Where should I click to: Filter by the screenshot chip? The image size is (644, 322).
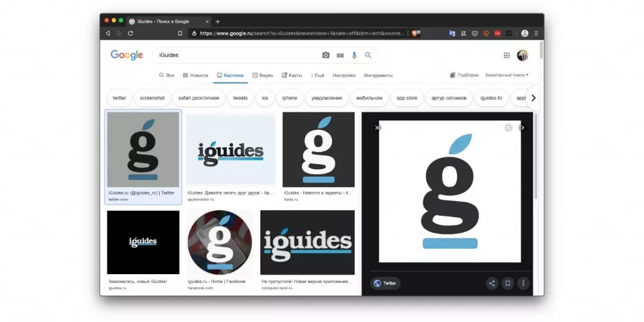pos(152,98)
